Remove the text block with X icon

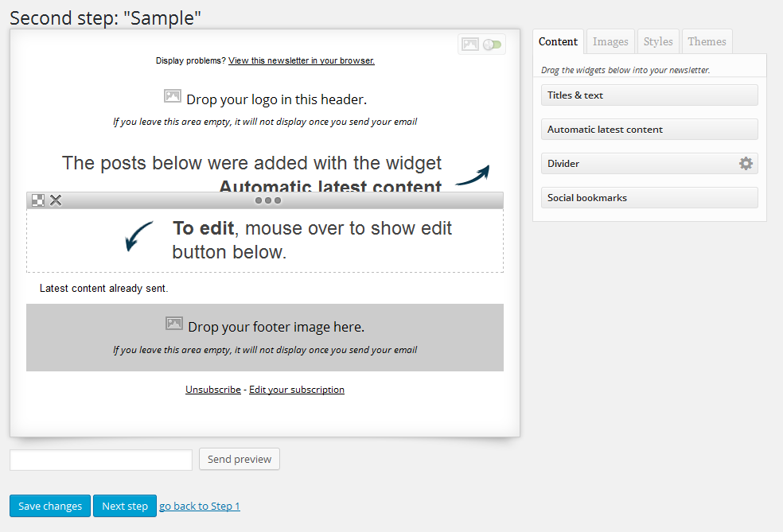[x=56, y=200]
